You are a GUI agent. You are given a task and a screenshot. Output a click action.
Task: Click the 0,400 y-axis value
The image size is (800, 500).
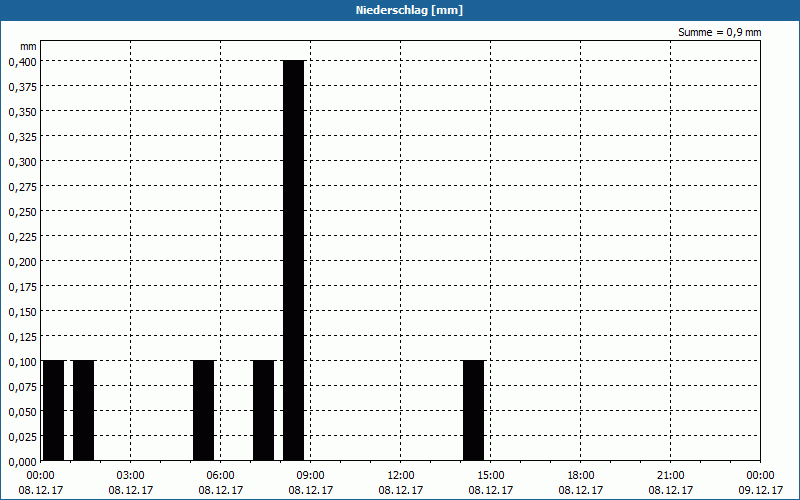point(22,62)
